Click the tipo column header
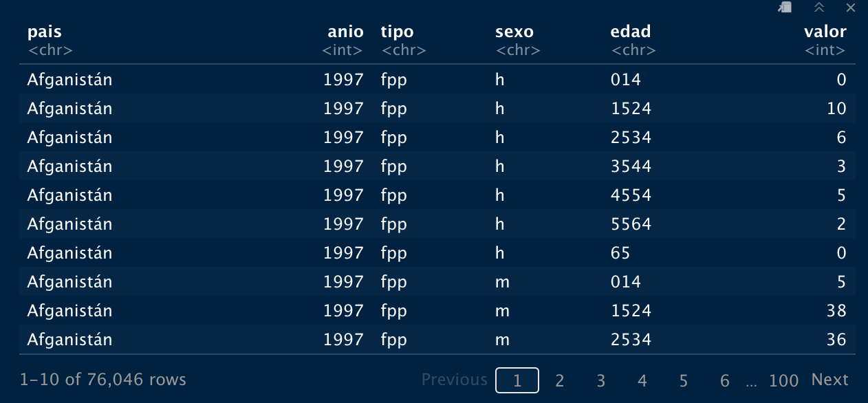 point(398,32)
